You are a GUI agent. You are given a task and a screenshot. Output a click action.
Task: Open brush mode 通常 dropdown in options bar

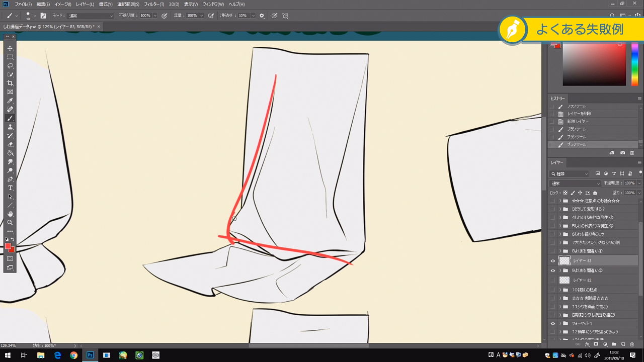tap(90, 16)
